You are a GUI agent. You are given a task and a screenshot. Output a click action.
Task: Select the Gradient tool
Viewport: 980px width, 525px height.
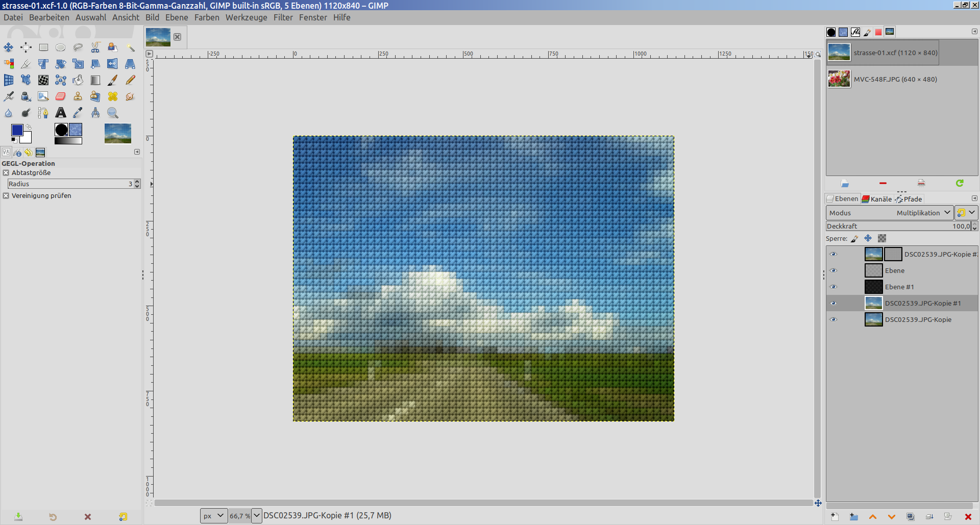point(95,80)
